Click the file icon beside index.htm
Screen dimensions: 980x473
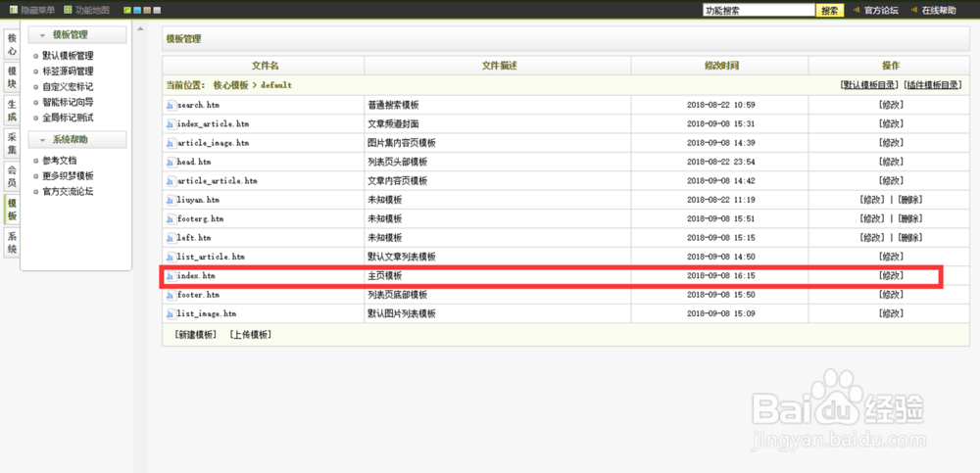tap(171, 275)
